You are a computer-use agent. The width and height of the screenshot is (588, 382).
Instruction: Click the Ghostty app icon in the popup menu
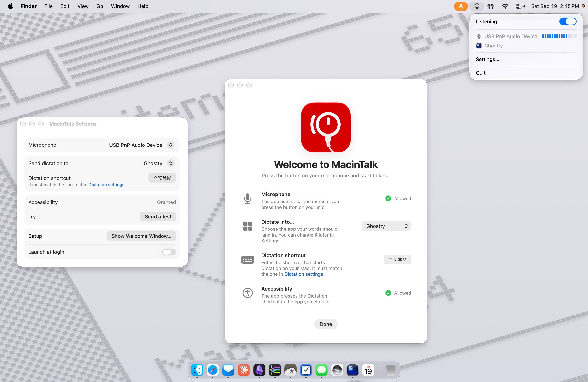point(479,46)
